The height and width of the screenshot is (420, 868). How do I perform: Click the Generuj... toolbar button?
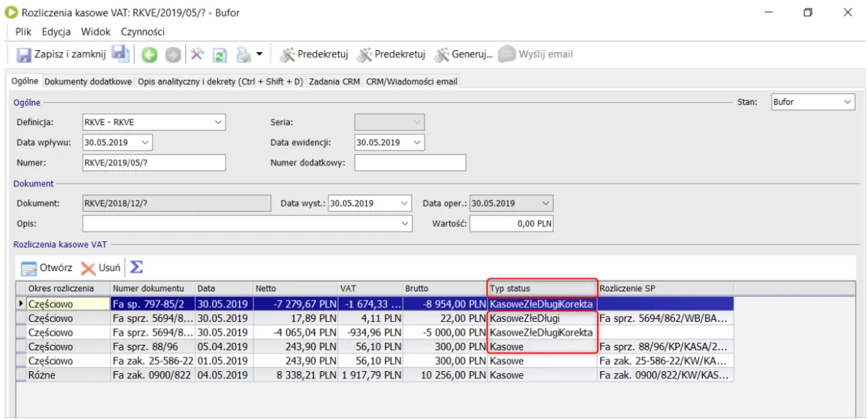click(x=463, y=54)
